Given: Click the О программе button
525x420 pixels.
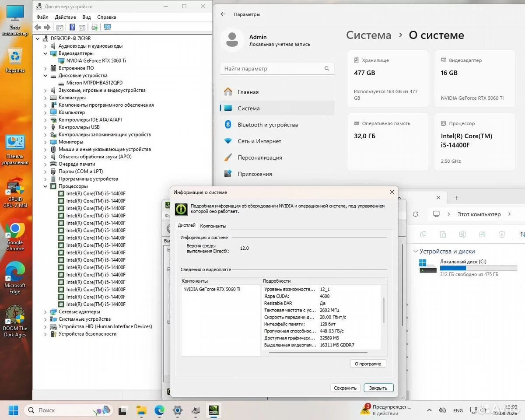Looking at the screenshot, I should coord(368,364).
